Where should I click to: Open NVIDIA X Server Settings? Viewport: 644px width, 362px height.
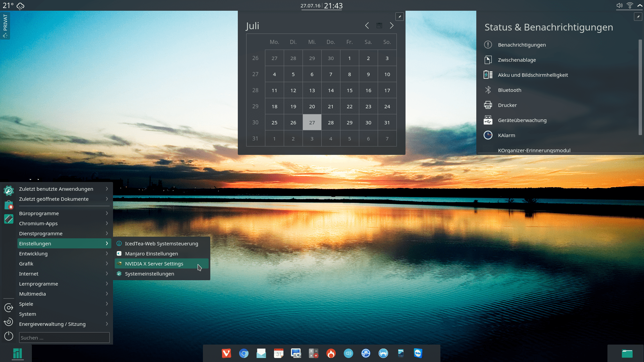click(154, 264)
